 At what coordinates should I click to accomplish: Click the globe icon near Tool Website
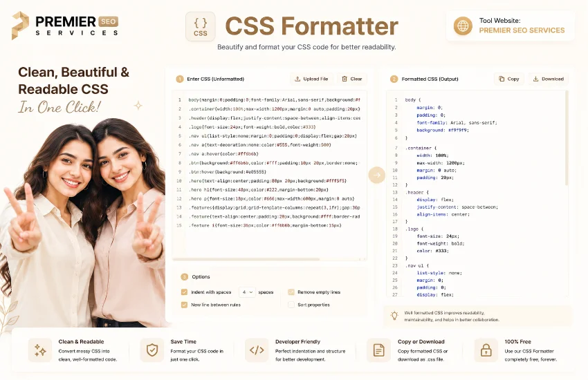pos(463,26)
